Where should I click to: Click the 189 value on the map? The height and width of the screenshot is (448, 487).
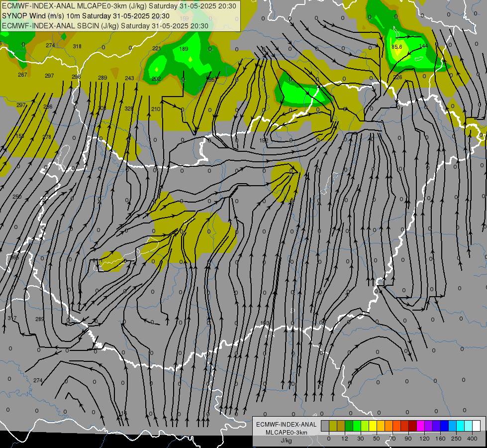pos(184,49)
